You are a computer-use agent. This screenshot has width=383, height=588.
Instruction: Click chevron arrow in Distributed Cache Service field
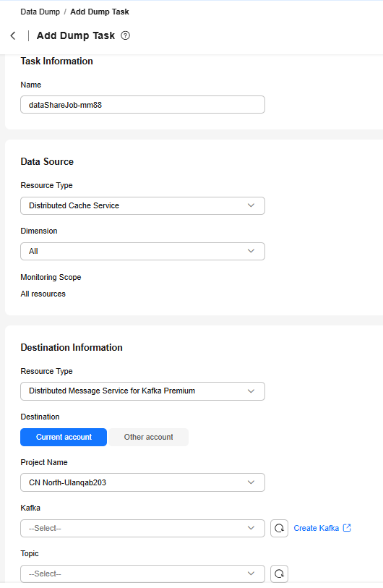point(251,205)
